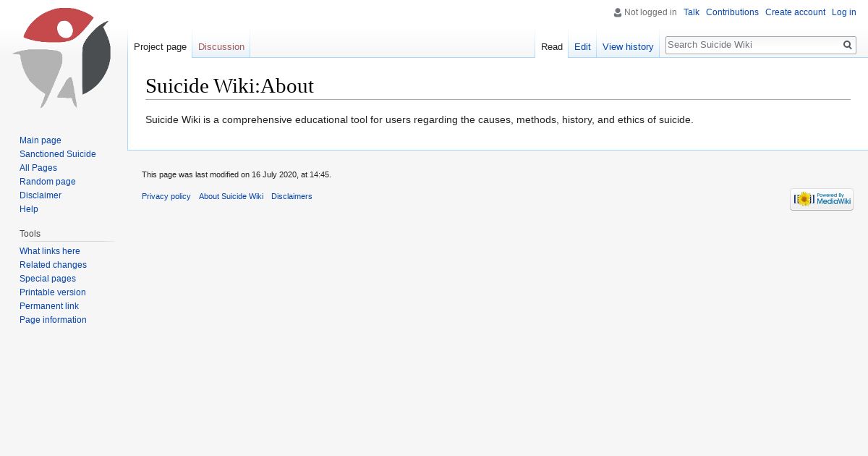Viewport: 868px width, 456px height.
Task: Open What links here tool
Action: (50, 251)
